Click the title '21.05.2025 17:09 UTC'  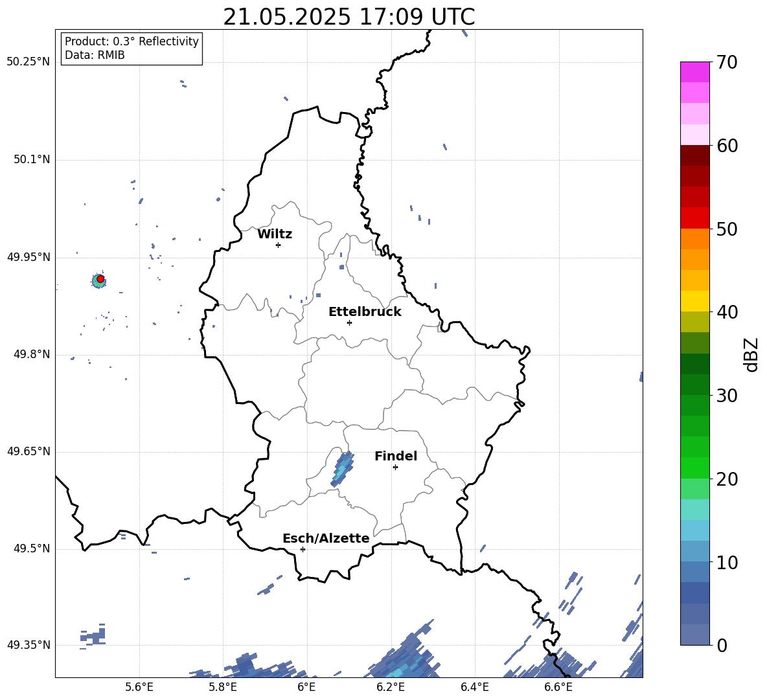click(x=349, y=17)
